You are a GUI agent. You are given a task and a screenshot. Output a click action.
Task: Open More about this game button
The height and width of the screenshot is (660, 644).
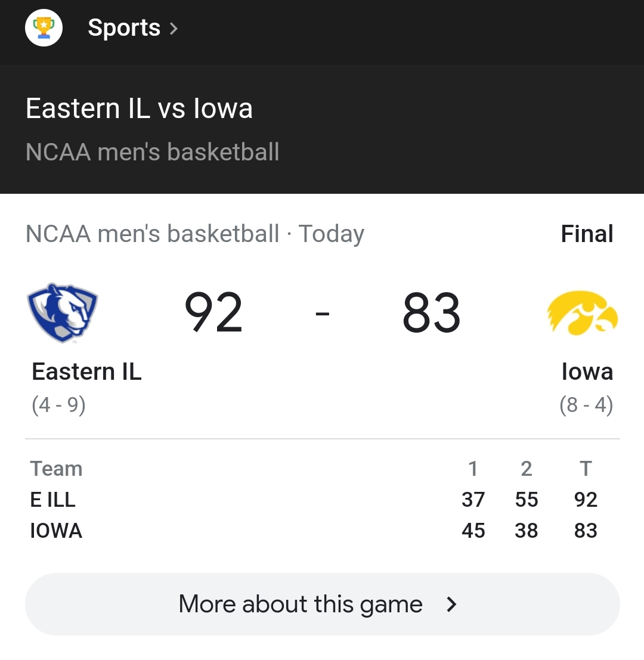coord(323,604)
